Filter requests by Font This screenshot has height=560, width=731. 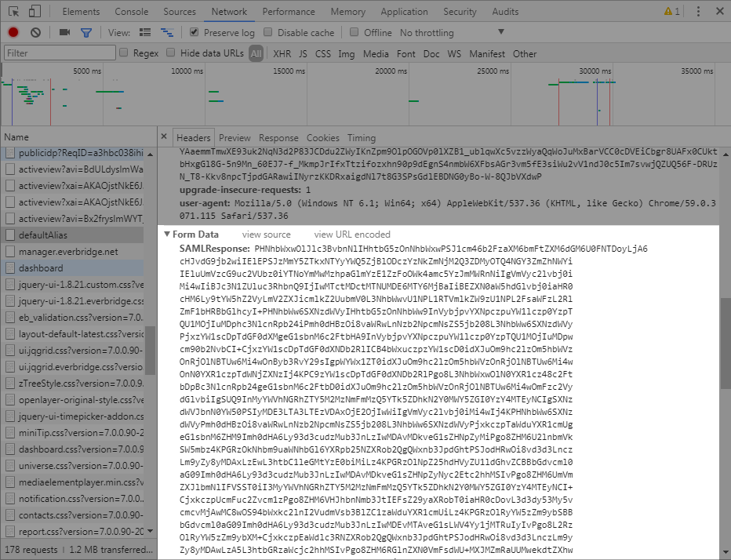406,53
